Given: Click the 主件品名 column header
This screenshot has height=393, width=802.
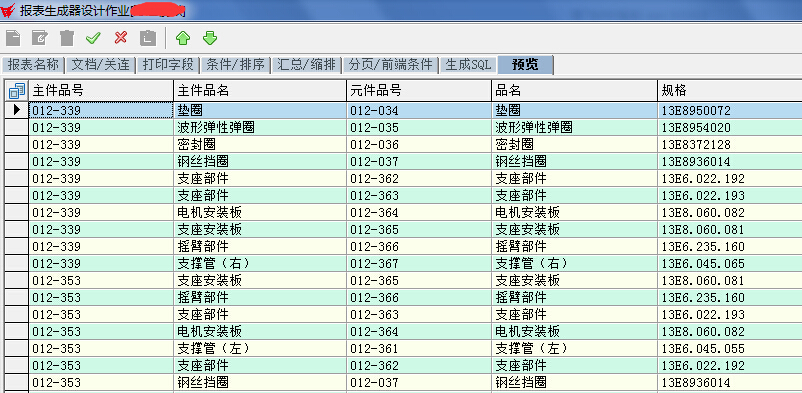Looking at the screenshot, I should (x=260, y=91).
